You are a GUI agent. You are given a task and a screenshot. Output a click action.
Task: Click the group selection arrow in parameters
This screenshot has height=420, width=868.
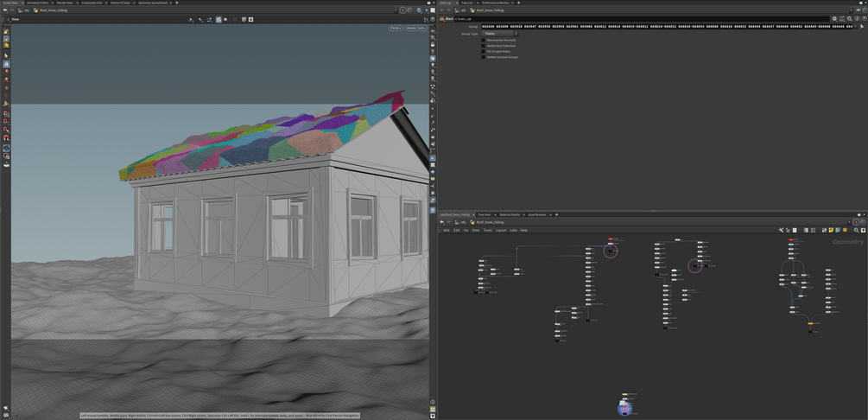point(862,26)
